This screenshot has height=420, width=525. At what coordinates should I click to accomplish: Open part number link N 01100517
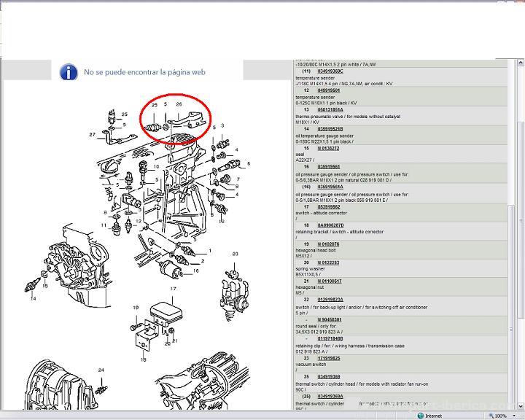[x=330, y=281]
